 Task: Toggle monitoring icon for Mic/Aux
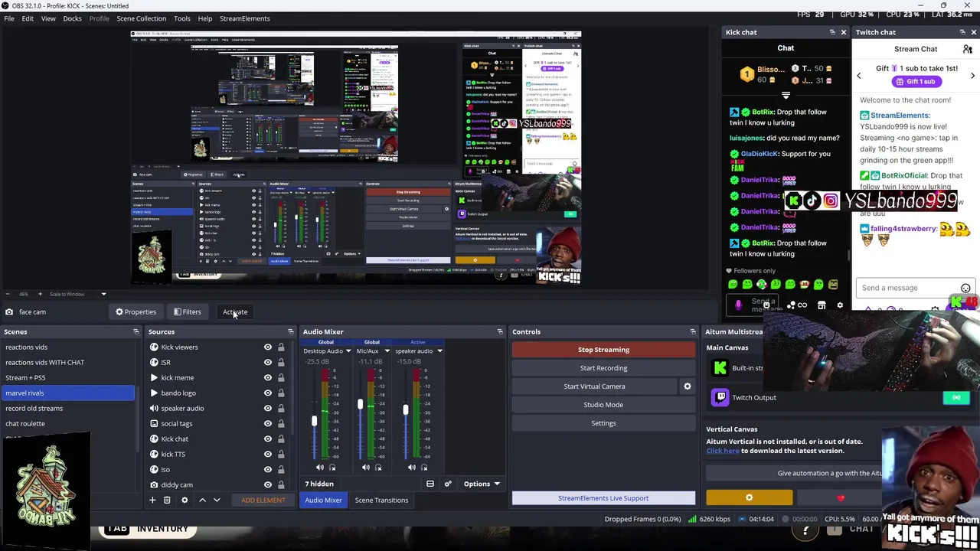(378, 468)
